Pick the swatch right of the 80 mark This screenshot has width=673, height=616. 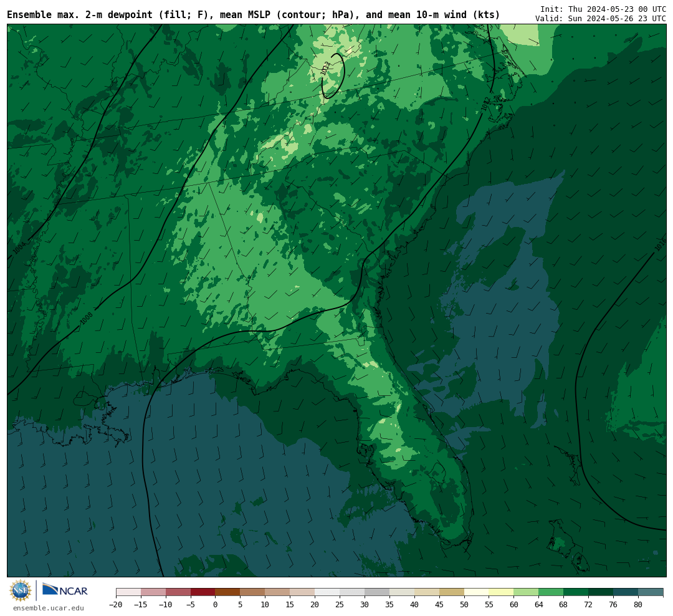coord(650,592)
